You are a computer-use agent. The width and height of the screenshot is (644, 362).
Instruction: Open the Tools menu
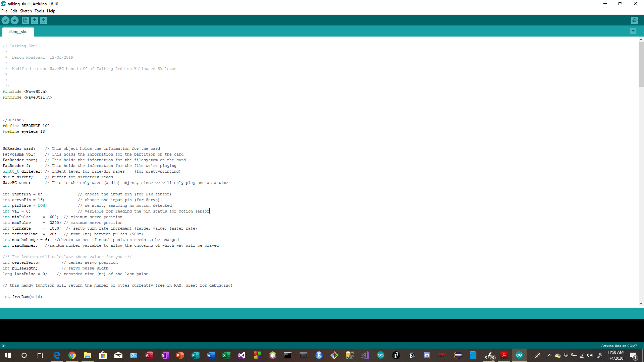[x=39, y=11]
